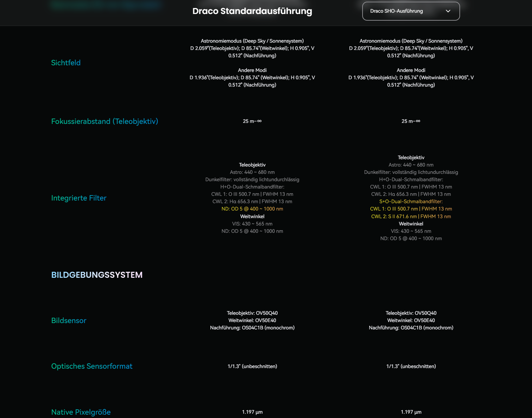The image size is (532, 418).
Task: Click Weitwinkel: OV50E40 in the Standardausführung column
Action: coord(252,320)
